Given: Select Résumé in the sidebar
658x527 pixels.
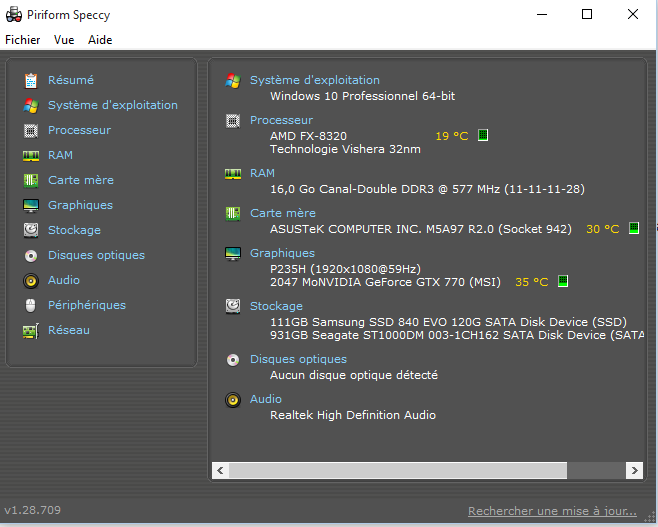Looking at the screenshot, I should point(71,80).
